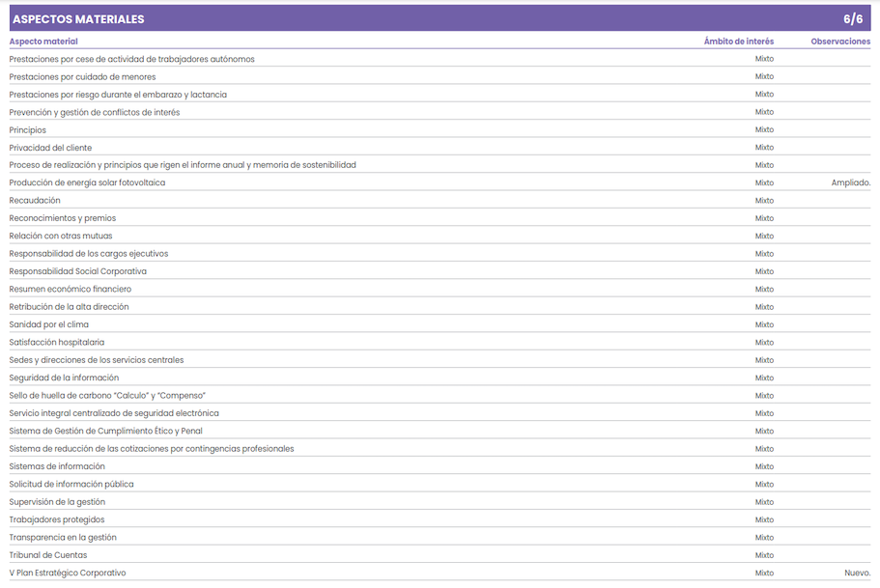
Task: Click 'Transparencia en la gestión'
Action: point(63,538)
